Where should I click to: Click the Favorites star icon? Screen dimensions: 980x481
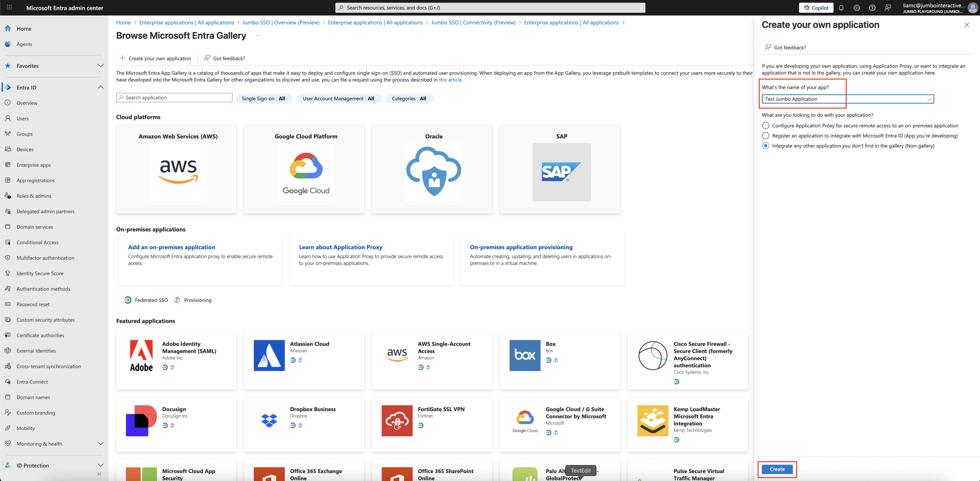point(8,66)
